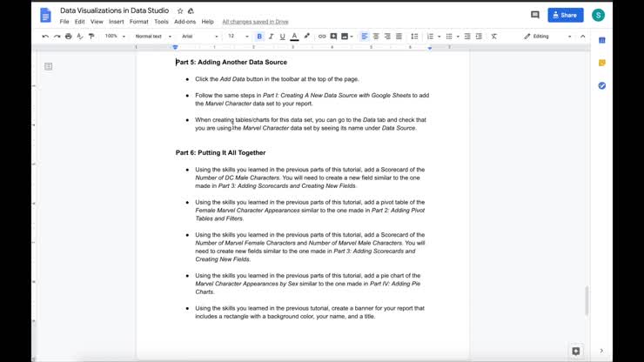
Task: Toggle italic formatting
Action: point(271,37)
